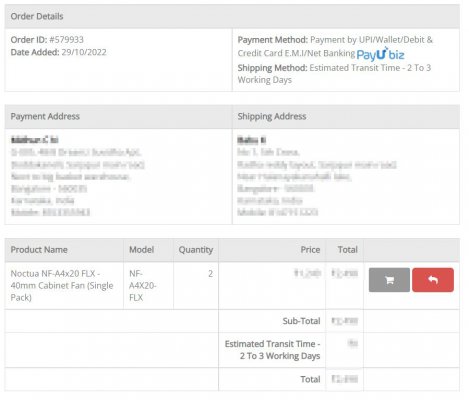Click the quantity value 2
Viewport: 469px width, 400px height.
210,274
